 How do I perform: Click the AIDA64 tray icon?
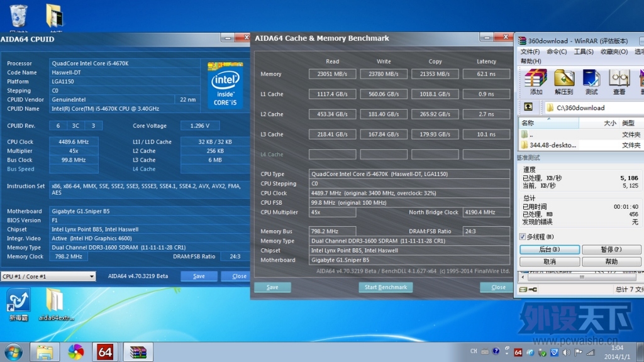(x=518, y=352)
